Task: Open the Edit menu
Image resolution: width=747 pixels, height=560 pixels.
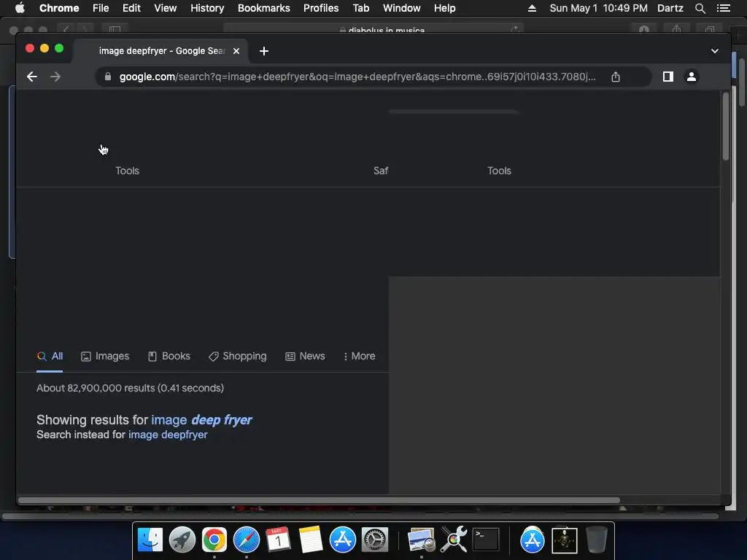Action: (x=131, y=8)
